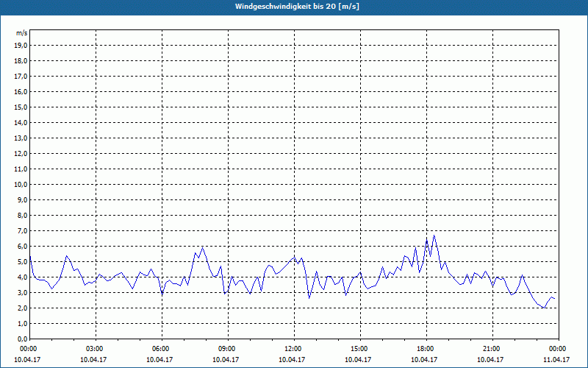Click the '10.04.17' date under 12:00
Image resolution: width=588 pixels, height=368 pixels.
292,359
